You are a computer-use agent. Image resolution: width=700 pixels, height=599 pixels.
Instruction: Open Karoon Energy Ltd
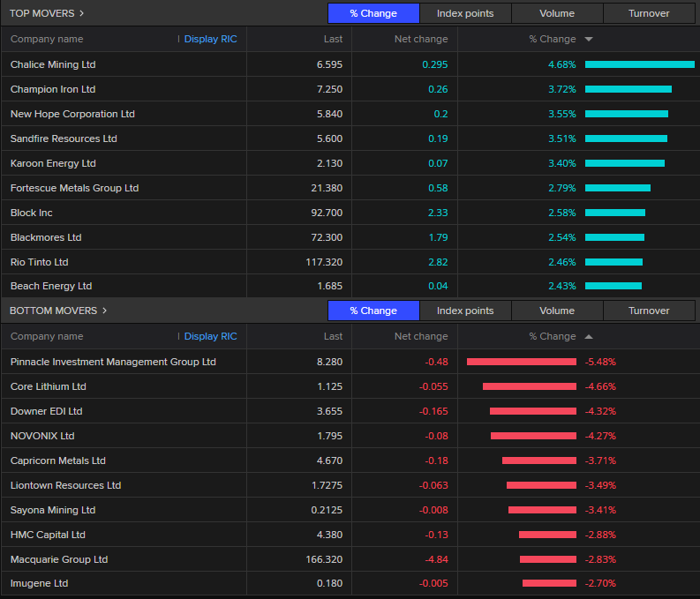[53, 163]
